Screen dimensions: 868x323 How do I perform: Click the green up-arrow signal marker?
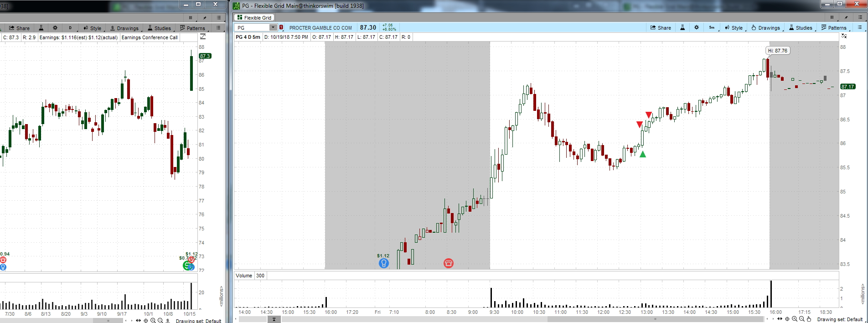(643, 154)
